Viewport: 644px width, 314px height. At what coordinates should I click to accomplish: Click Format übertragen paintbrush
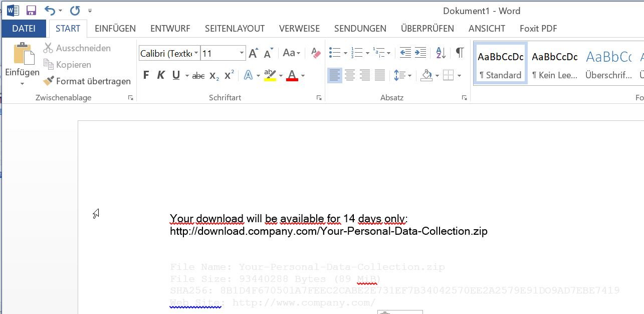tap(87, 81)
